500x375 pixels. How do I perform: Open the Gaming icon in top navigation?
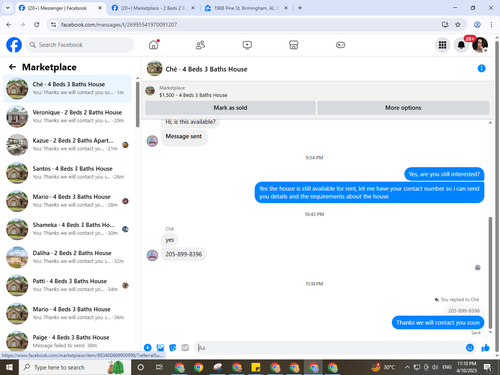tap(340, 45)
